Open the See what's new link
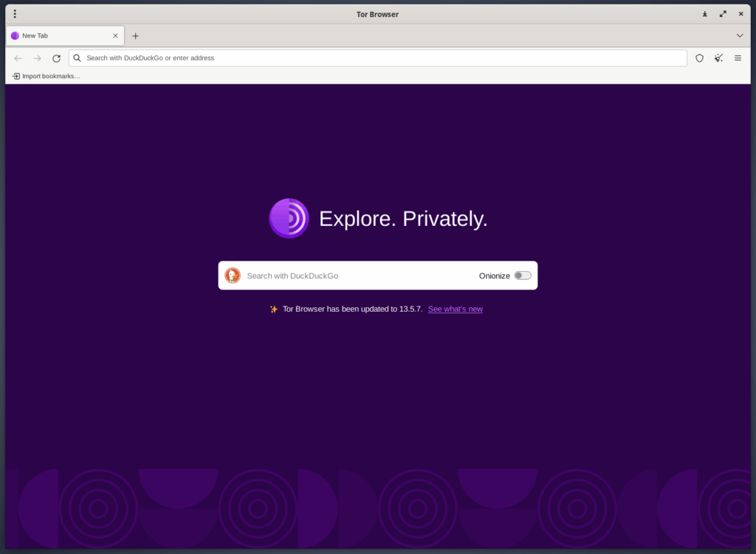Screen dimensions: 756x554 (455, 309)
